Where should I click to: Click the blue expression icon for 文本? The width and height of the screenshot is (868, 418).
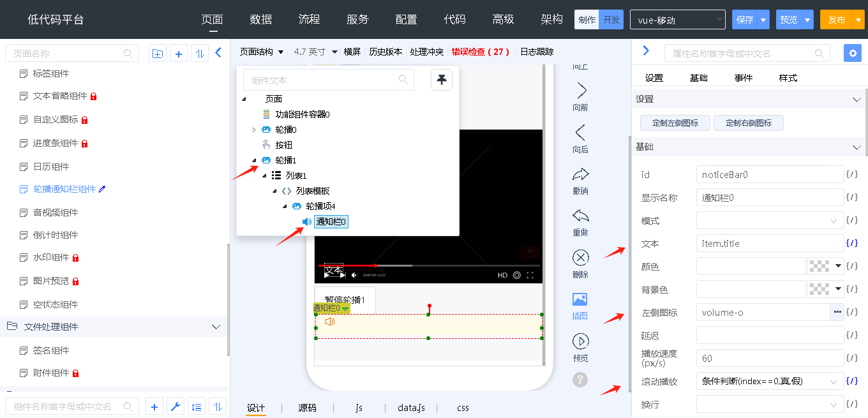coord(852,243)
